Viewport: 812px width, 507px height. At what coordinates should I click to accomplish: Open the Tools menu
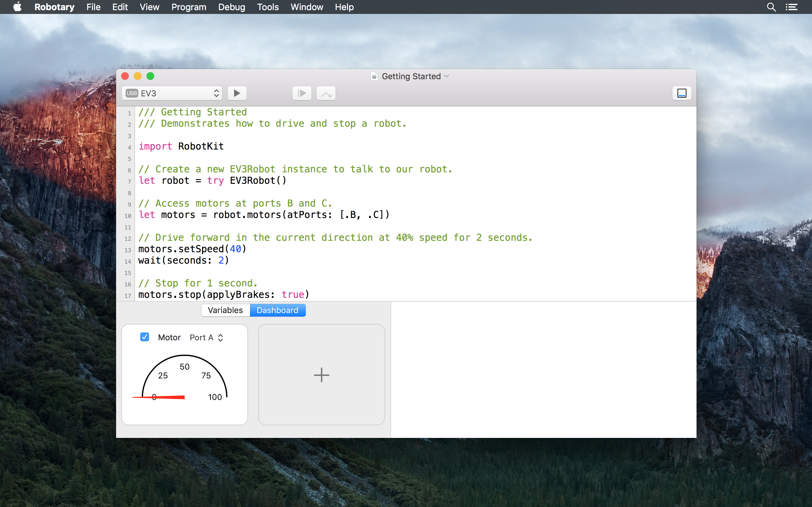[x=268, y=7]
